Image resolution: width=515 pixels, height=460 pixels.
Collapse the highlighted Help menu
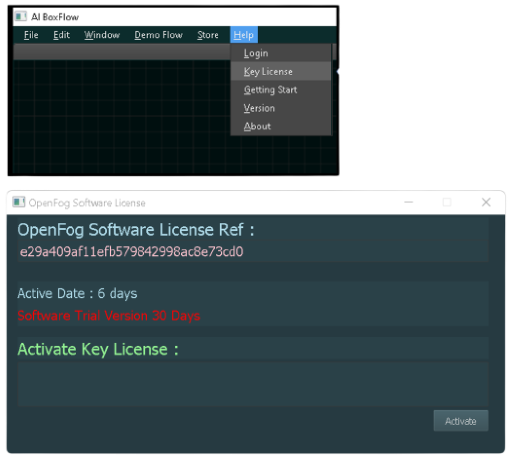pos(244,35)
